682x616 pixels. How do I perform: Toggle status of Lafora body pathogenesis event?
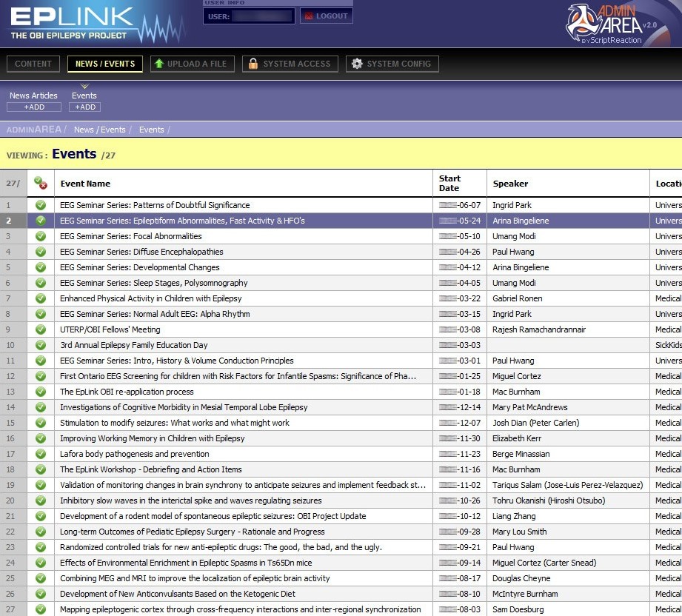click(41, 454)
